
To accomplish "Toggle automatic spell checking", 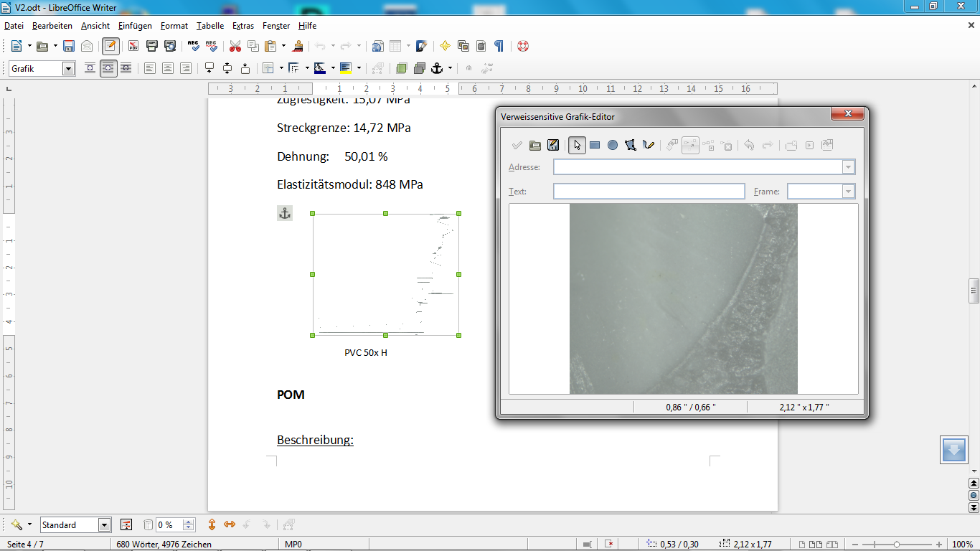I will coord(212,46).
